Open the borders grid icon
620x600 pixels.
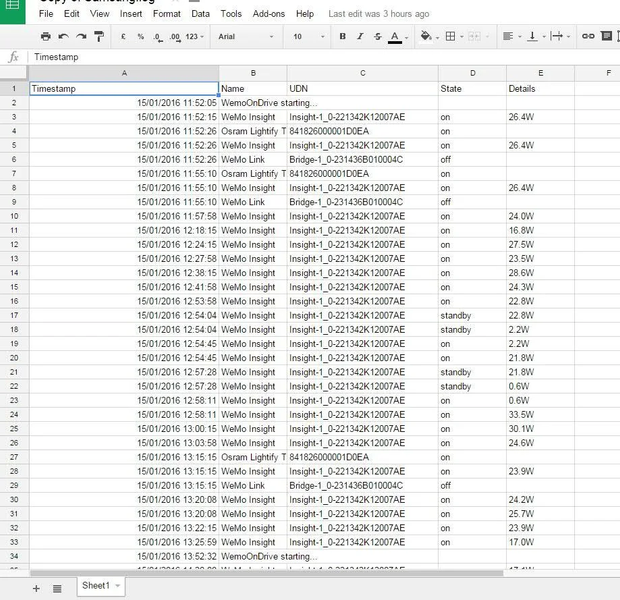[x=450, y=36]
